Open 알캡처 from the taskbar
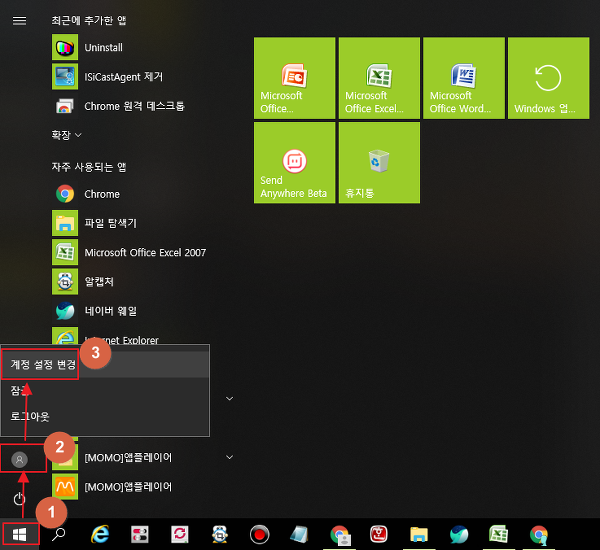This screenshot has height=550, width=600. (220, 534)
